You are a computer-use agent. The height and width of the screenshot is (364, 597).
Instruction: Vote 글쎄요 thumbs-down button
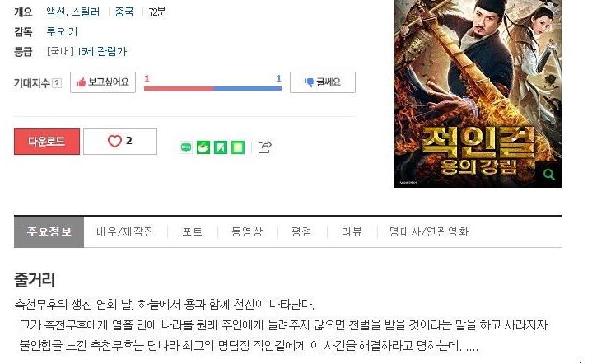(323, 82)
